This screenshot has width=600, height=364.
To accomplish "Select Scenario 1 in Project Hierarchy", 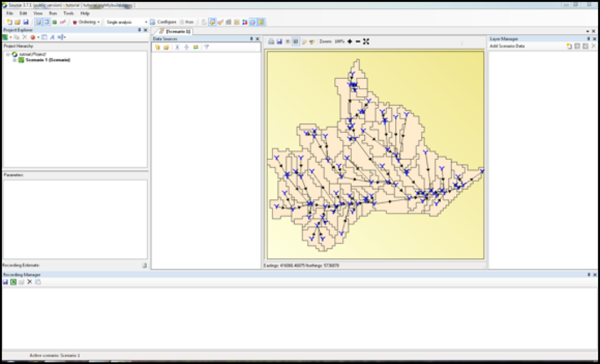I will 48,60.
